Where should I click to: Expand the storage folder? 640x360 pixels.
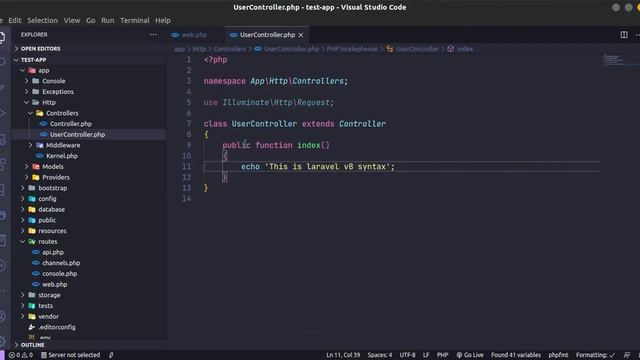(89, 295)
